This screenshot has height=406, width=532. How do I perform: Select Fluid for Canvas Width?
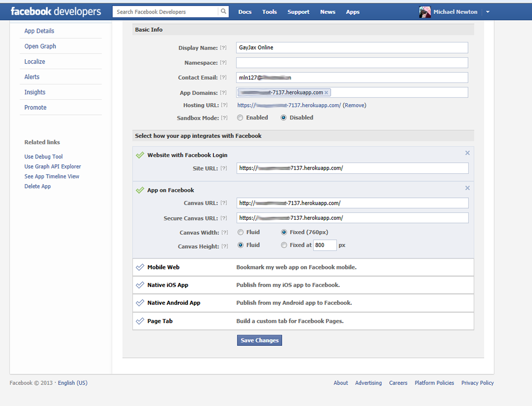coord(240,232)
